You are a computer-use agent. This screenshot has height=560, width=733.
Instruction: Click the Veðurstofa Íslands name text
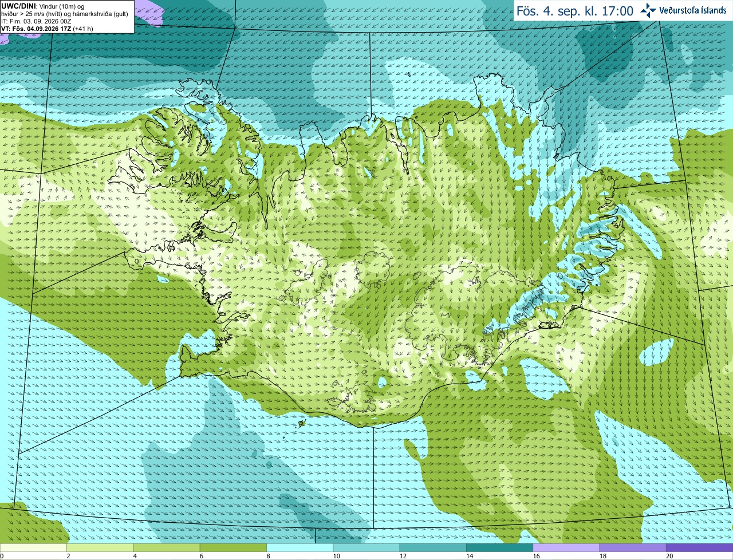(693, 10)
